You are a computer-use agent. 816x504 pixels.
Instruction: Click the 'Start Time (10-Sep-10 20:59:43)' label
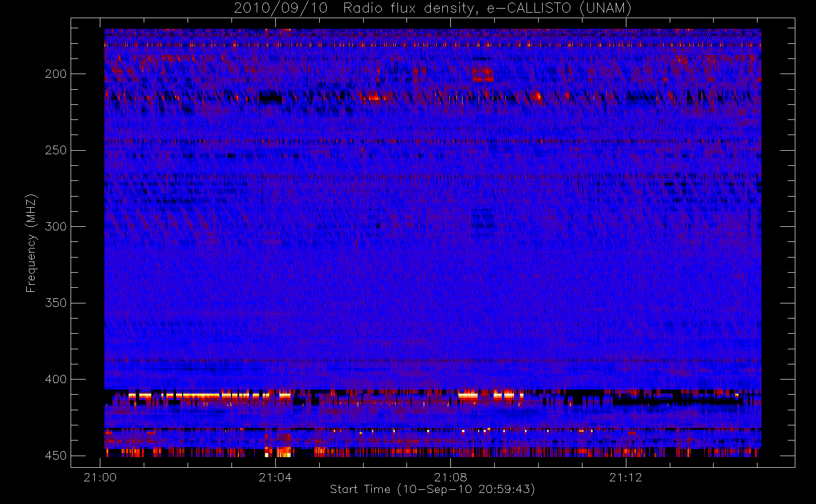pos(433,489)
